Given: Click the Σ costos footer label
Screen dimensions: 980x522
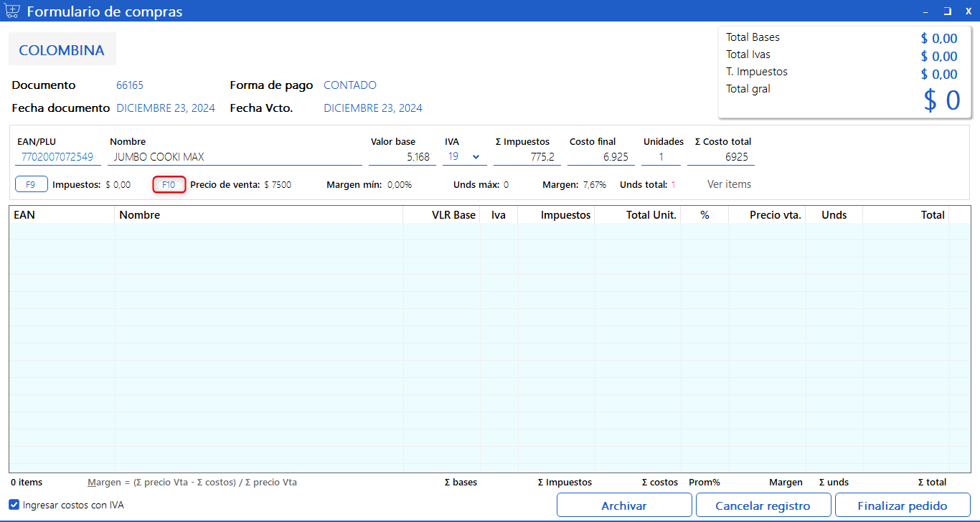Looking at the screenshot, I should point(659,483).
